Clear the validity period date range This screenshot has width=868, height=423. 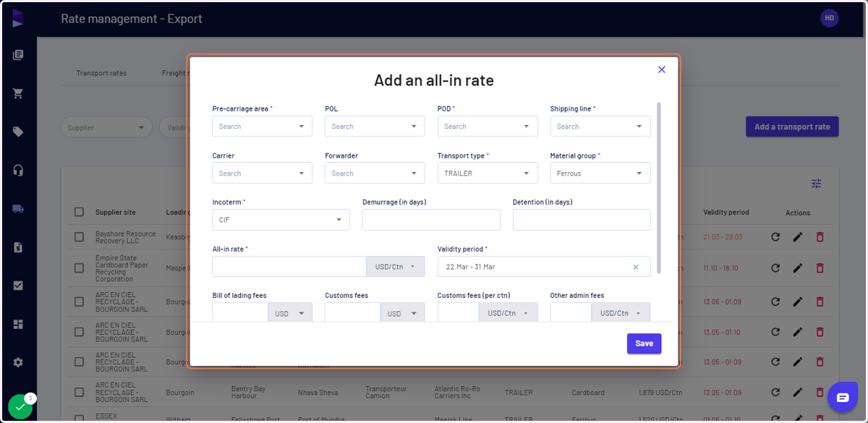coord(636,267)
